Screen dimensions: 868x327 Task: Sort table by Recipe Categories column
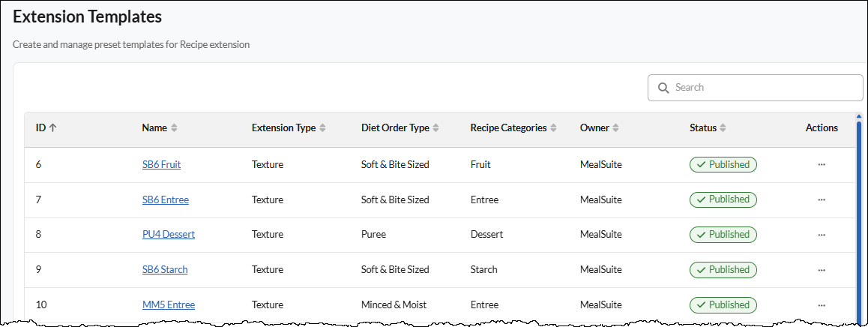tap(553, 128)
